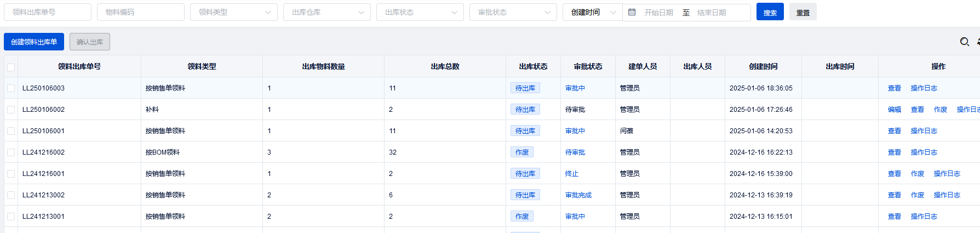Image resolution: width=980 pixels, height=233 pixels.
Task: Toggle the select-all checkbox in table header
Action: click(11, 67)
